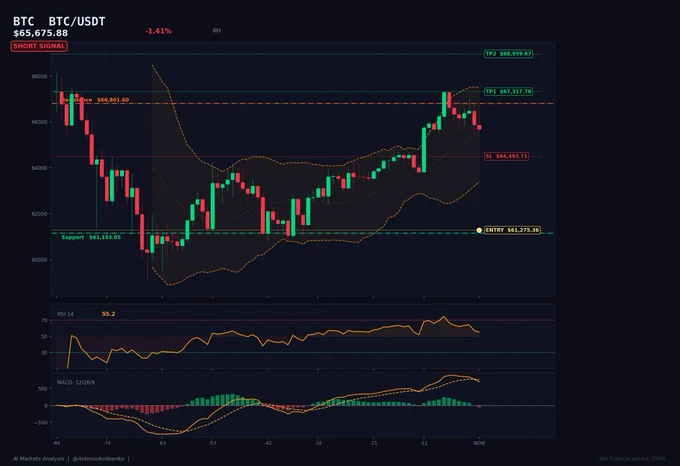The height and width of the screenshot is (466, 680).
Task: Click the TP2 $68,959.67 label
Action: tap(508, 54)
